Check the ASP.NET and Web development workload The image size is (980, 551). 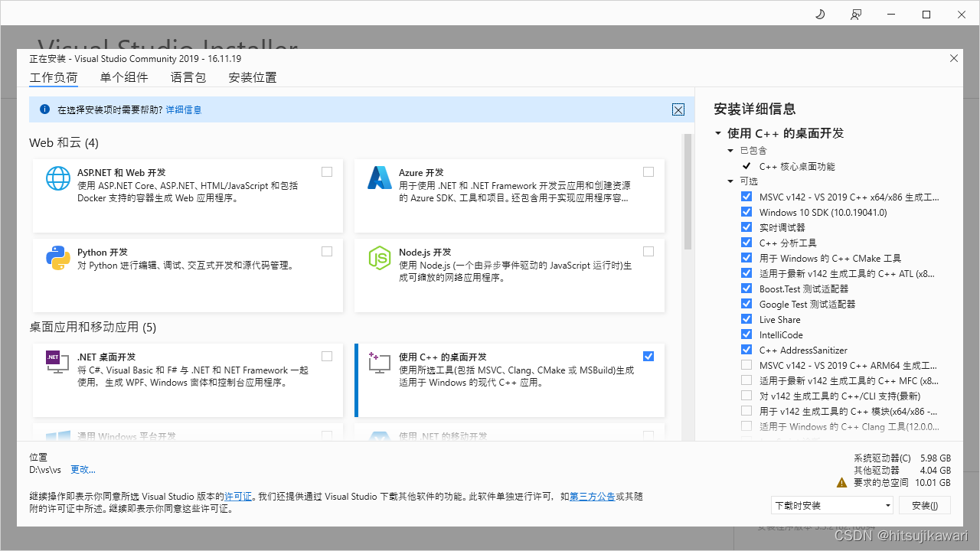[x=327, y=172]
